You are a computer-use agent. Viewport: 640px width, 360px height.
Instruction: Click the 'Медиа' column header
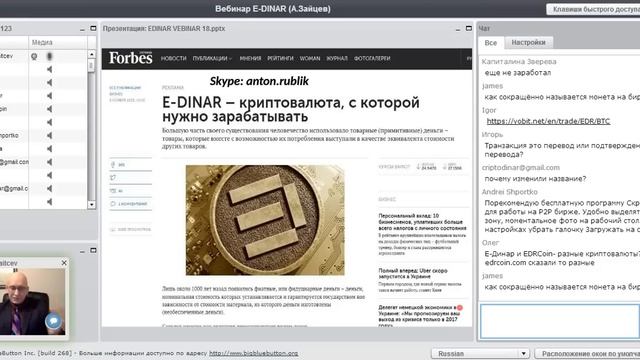pos(42,42)
